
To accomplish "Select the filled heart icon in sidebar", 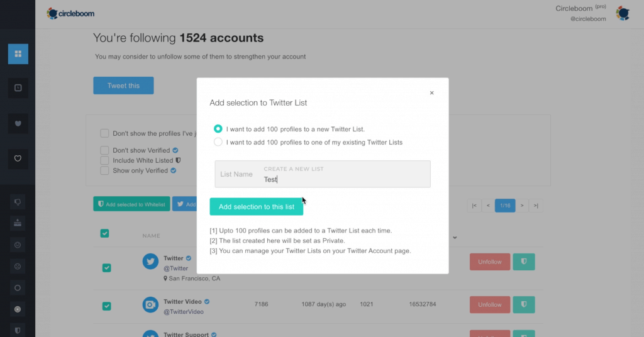I will [x=18, y=124].
